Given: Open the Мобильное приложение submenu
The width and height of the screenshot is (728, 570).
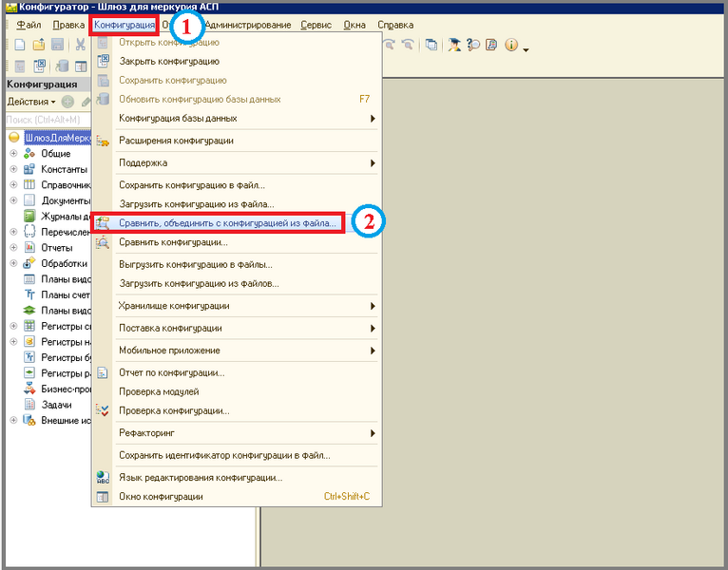Looking at the screenshot, I should point(237,351).
